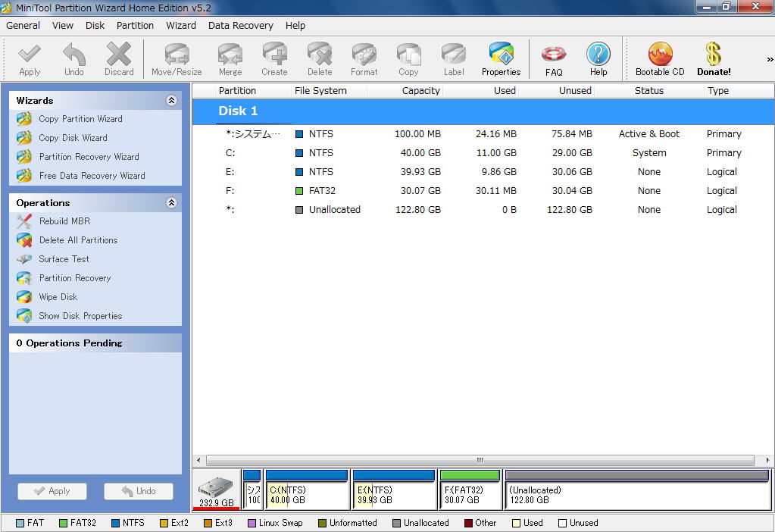775x532 pixels.
Task: Click the horizontal scrollbar thumb
Action: pyautogui.click(x=480, y=460)
